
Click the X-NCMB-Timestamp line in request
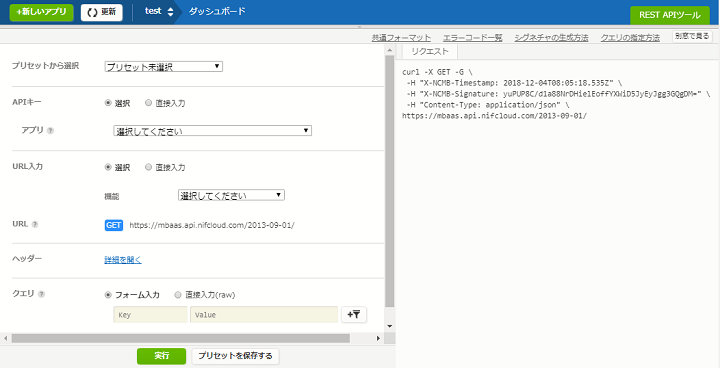[514, 83]
